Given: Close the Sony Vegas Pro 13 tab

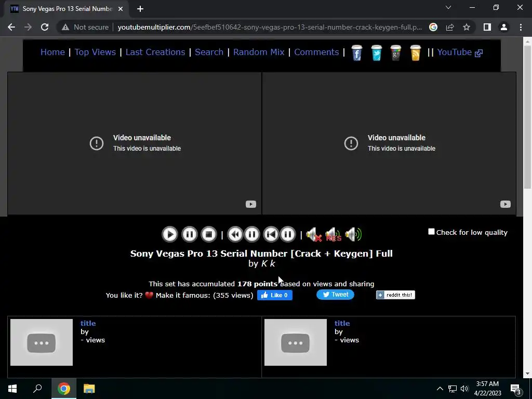Looking at the screenshot, I should [x=121, y=9].
